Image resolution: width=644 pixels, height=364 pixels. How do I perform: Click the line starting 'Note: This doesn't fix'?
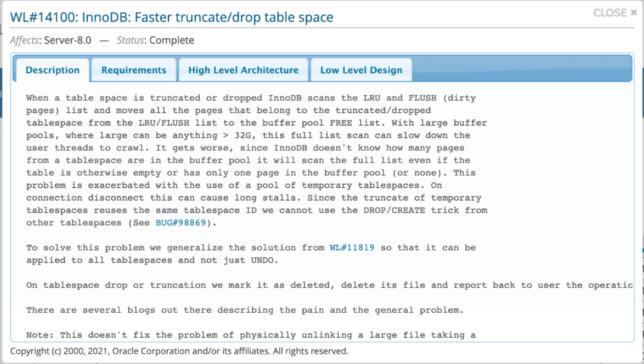click(x=251, y=335)
